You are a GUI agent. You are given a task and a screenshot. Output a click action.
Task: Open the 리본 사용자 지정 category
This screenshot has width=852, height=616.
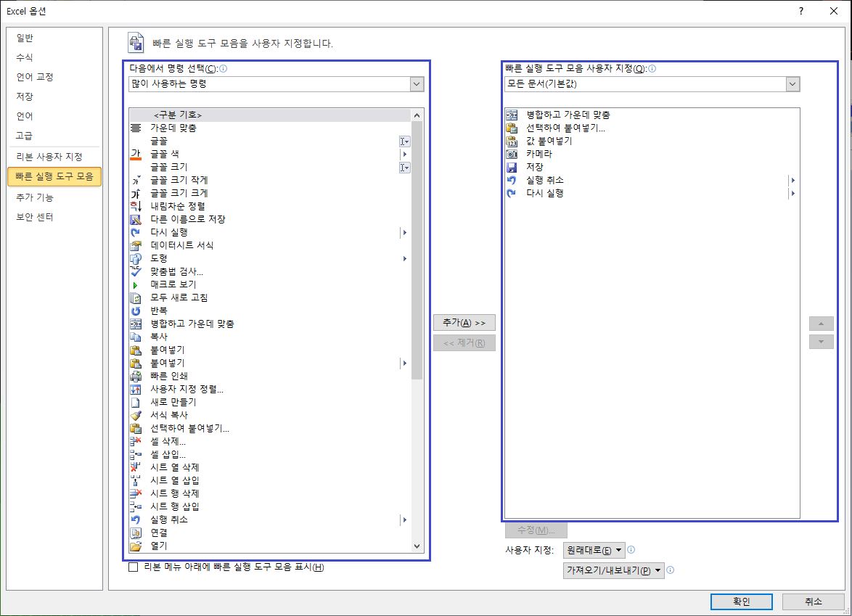click(49, 157)
